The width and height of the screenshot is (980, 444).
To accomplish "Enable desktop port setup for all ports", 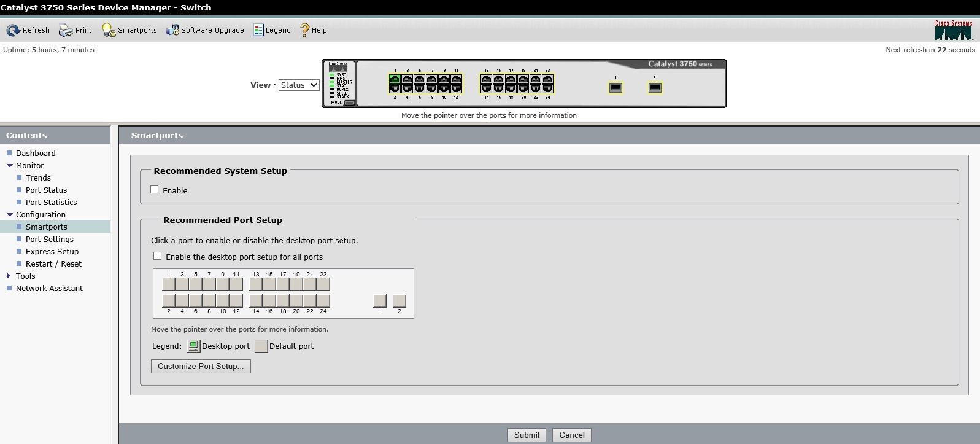I will (158, 256).
